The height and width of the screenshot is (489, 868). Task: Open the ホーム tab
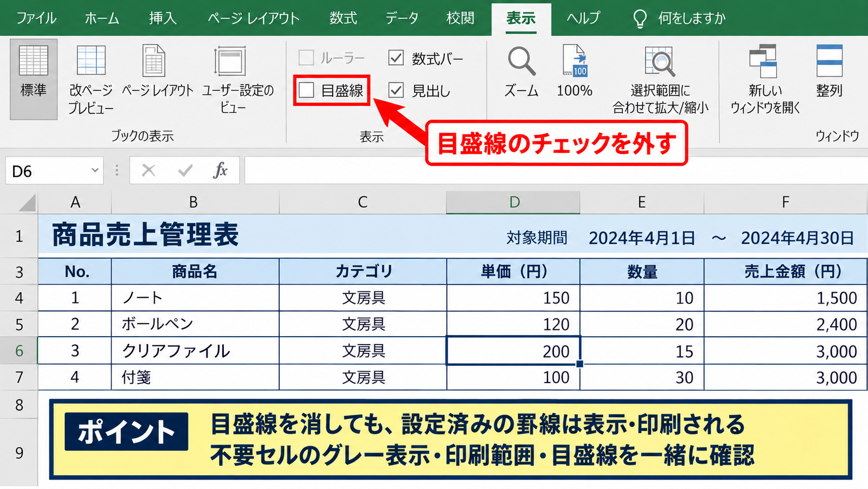pos(102,18)
